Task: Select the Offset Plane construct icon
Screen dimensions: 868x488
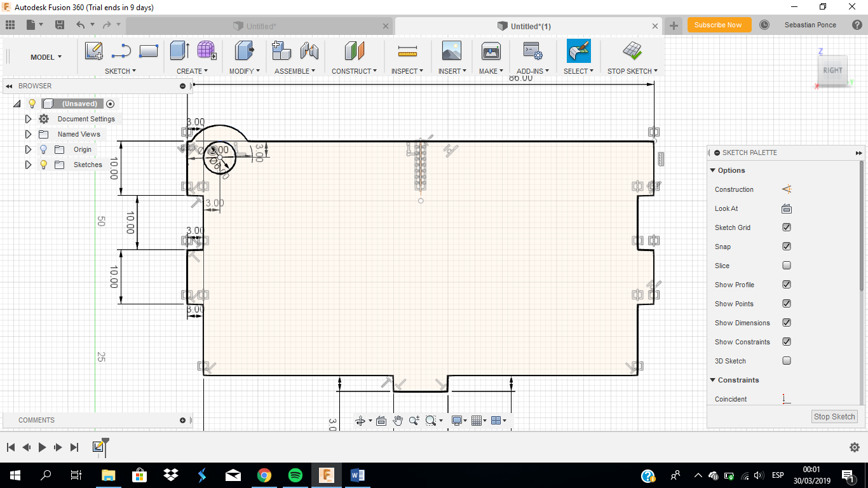Action: coord(355,51)
